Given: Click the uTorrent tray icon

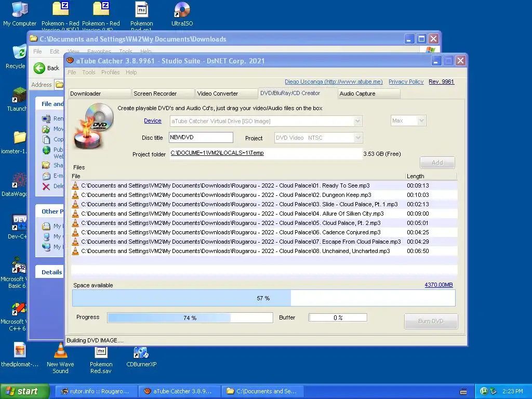Looking at the screenshot, I should pos(484,391).
